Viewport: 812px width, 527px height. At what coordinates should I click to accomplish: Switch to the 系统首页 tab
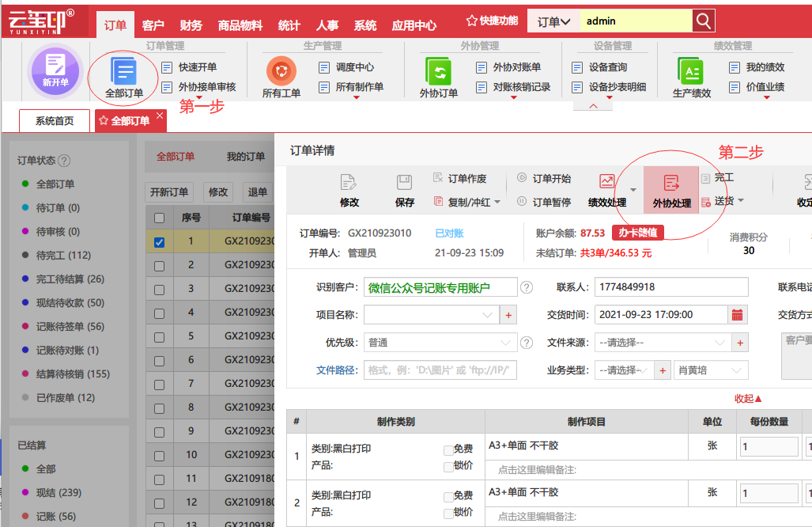[x=55, y=121]
